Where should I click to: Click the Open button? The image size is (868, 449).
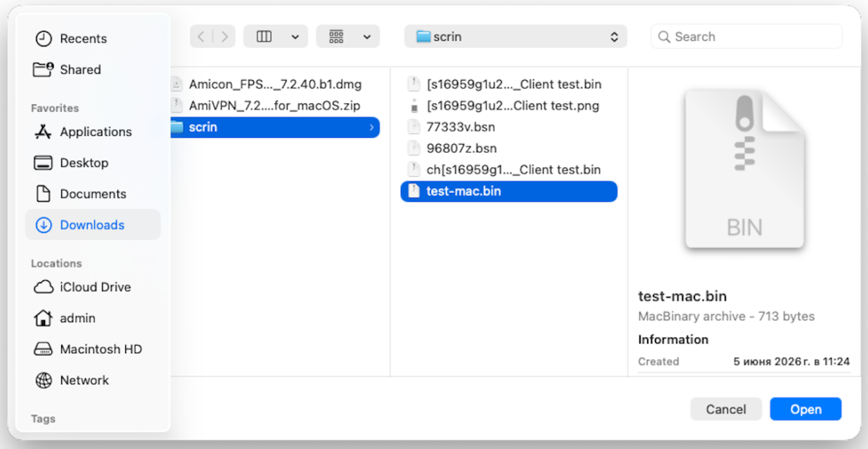805,409
